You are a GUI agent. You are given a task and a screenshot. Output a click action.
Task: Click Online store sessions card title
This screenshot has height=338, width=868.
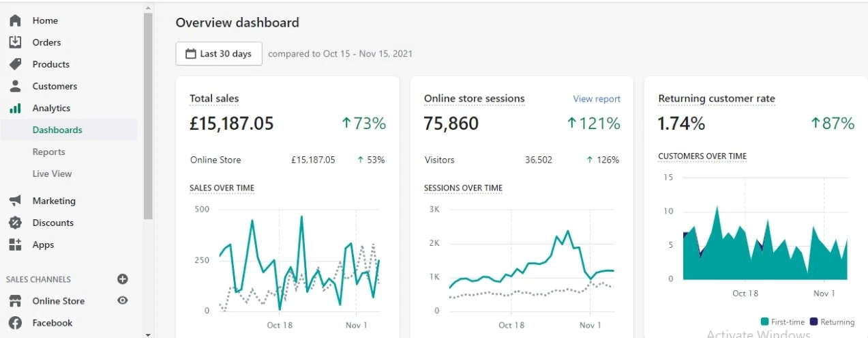tap(475, 99)
